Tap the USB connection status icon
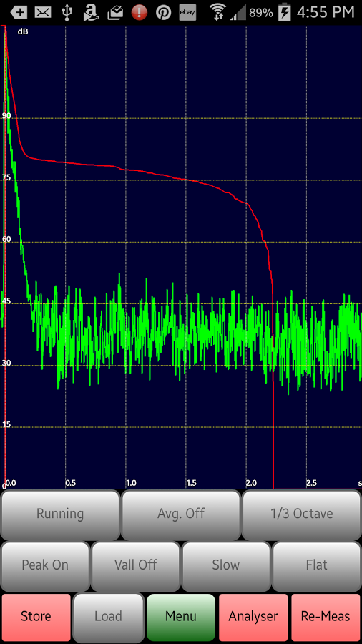The height and width of the screenshot is (644, 362). [x=67, y=13]
